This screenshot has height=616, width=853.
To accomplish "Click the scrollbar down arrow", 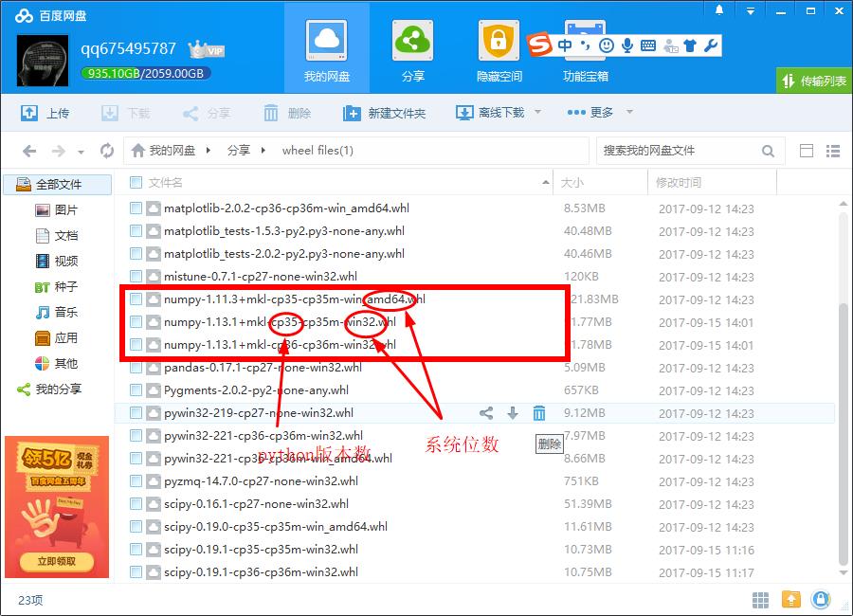I will 844,574.
